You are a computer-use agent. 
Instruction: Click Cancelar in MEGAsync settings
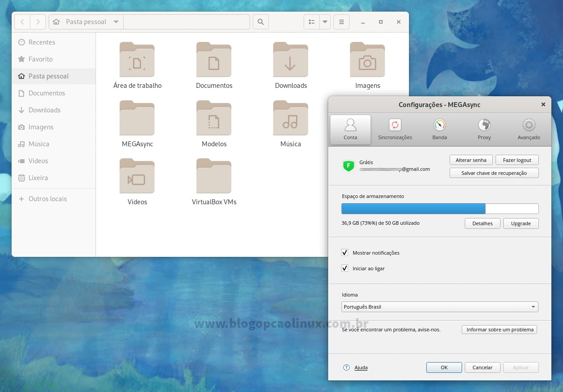click(x=483, y=367)
